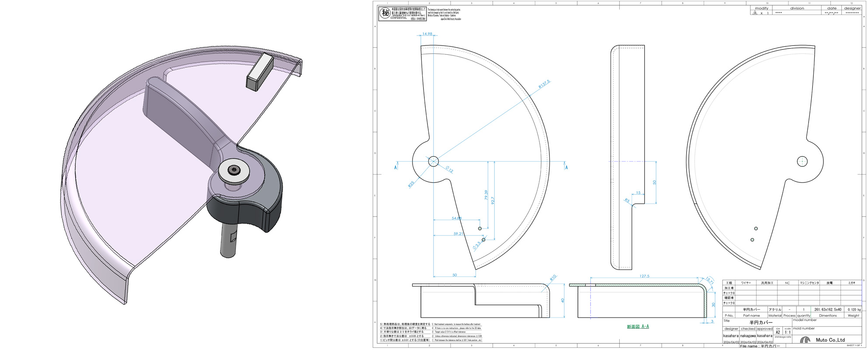The image size is (868, 350).
Task: Click the ミガキ process column header
Action: [x=851, y=283]
